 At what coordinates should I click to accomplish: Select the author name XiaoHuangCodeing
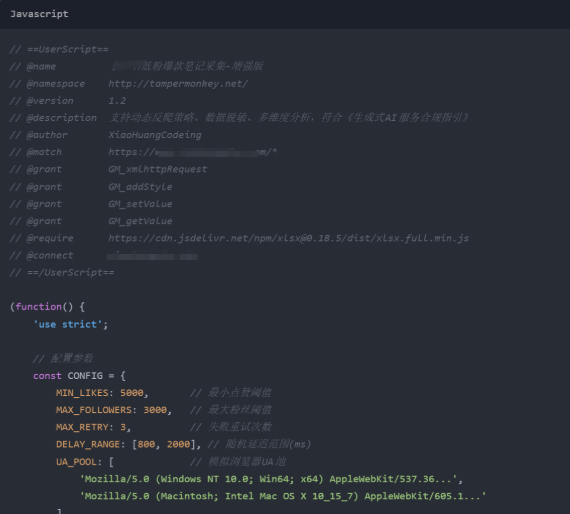point(155,135)
